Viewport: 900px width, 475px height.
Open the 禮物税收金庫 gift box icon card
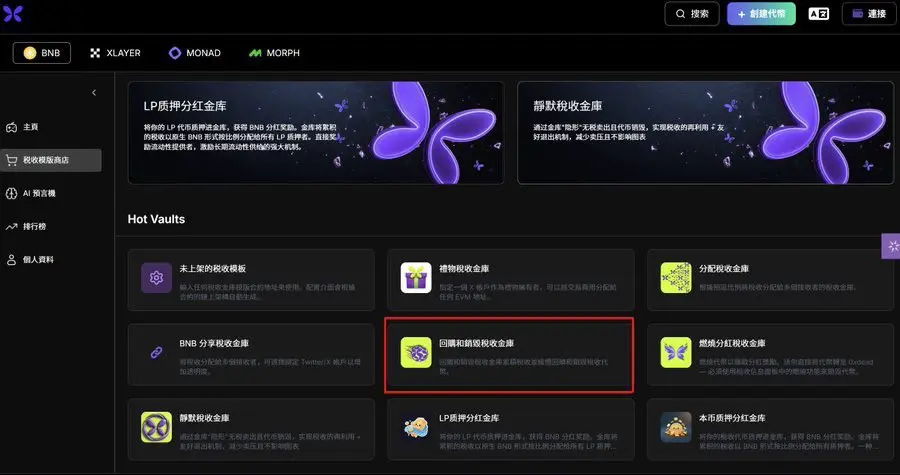point(511,280)
